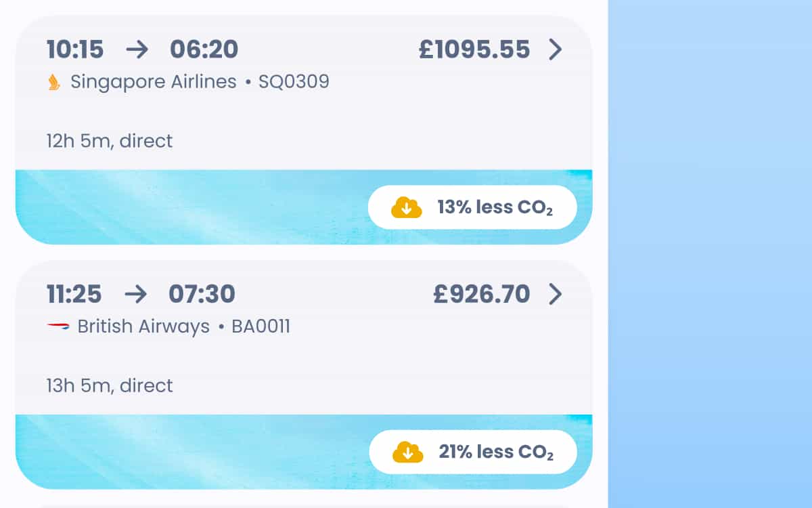This screenshot has width=812, height=508.
Task: Toggle the 21% less CO2 badge
Action: pyautogui.click(x=472, y=451)
